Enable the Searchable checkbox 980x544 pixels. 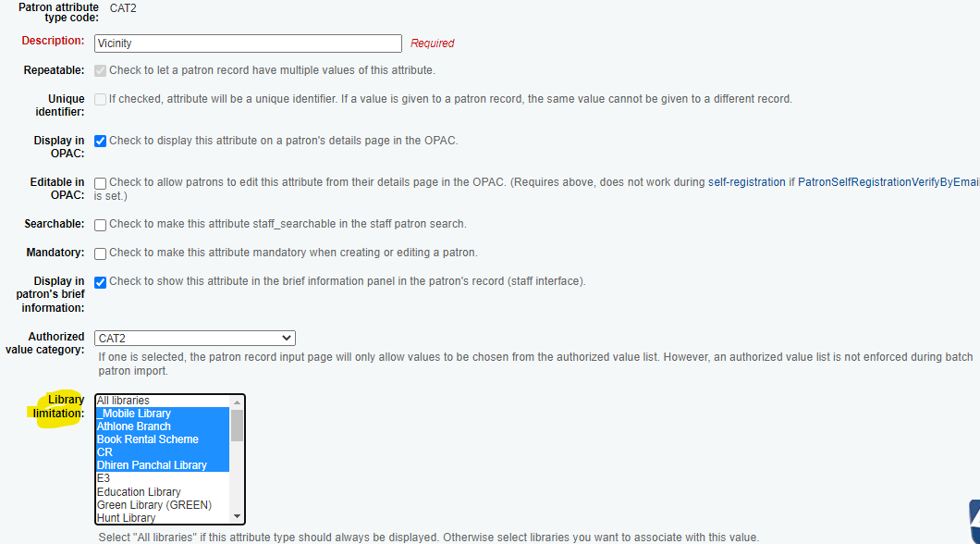coord(100,225)
